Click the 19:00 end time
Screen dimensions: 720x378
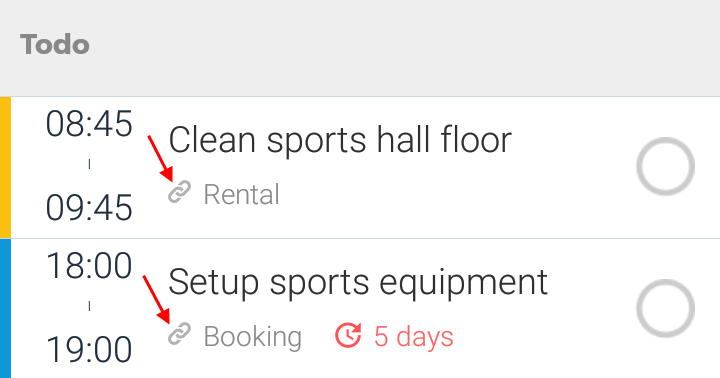[x=89, y=350]
